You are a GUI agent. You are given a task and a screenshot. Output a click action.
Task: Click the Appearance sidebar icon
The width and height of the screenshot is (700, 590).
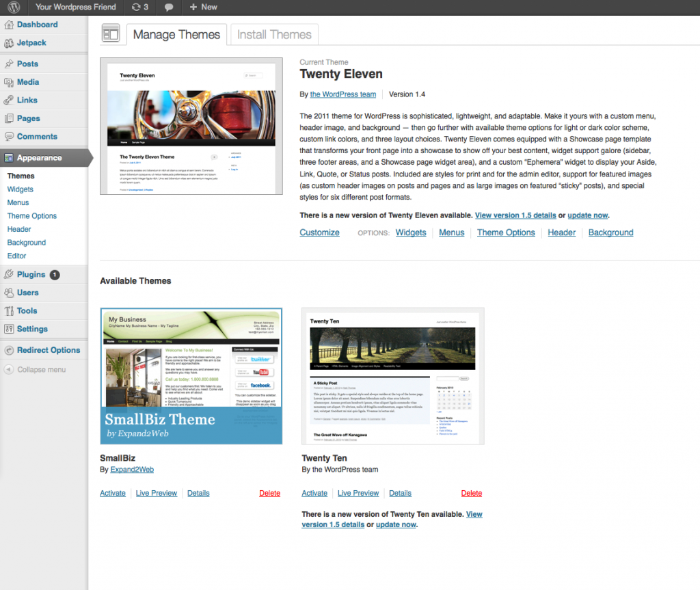9,158
